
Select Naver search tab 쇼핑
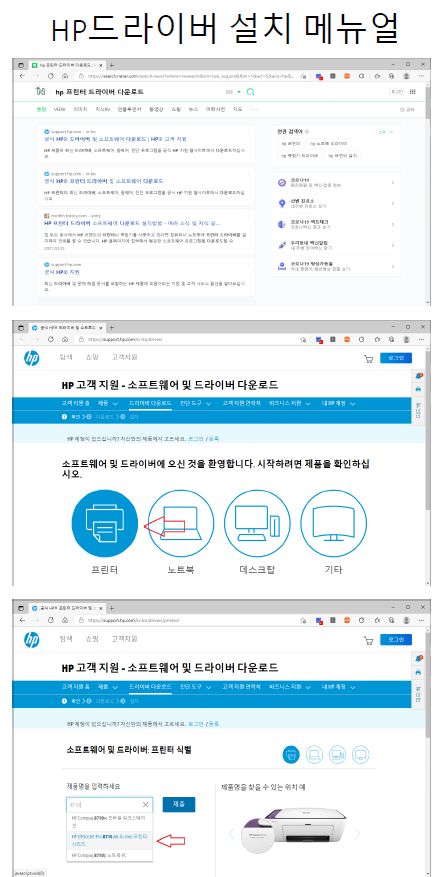coord(176,110)
